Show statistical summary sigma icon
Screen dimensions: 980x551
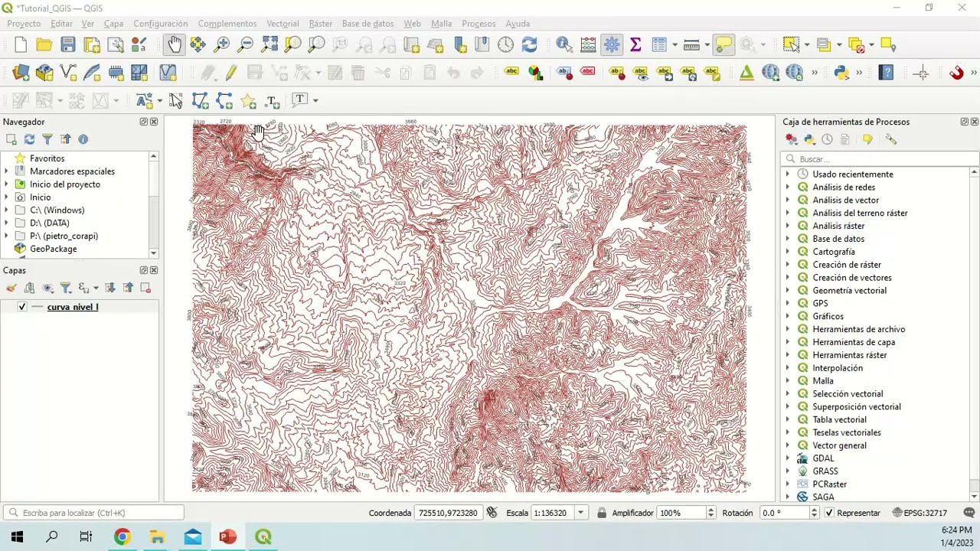click(635, 45)
